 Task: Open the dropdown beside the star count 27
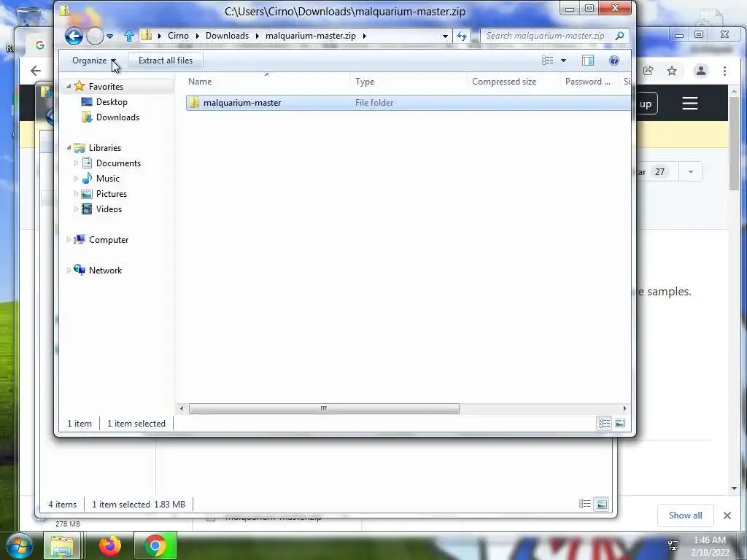tap(691, 172)
